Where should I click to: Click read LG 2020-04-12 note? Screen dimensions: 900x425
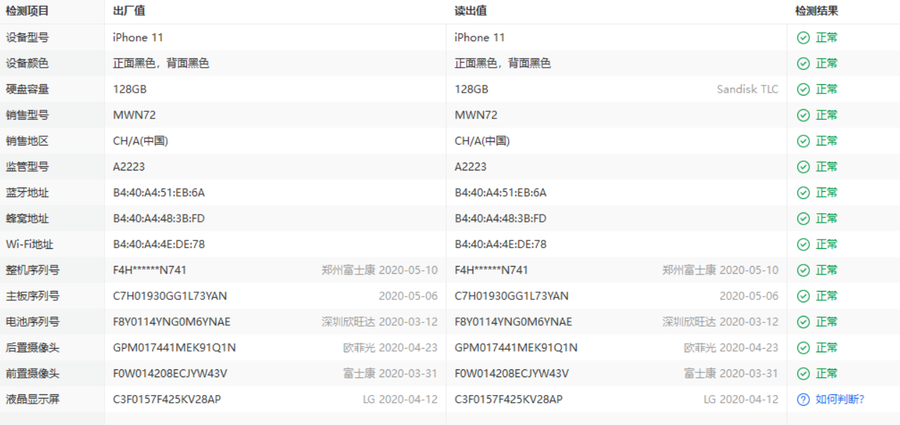741,400
